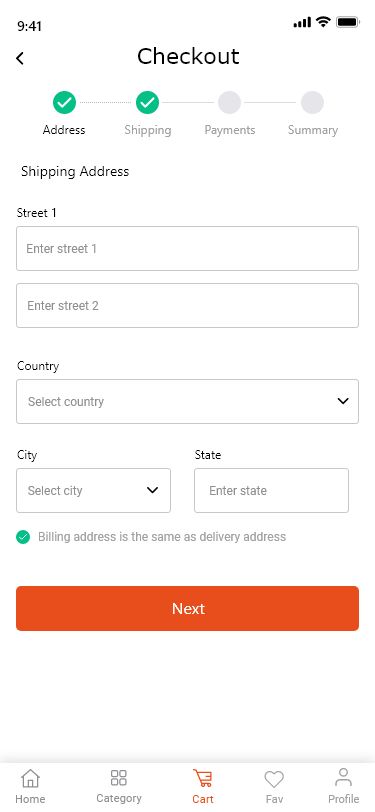
Task: Open the Select city dropdown
Action: coord(93,490)
